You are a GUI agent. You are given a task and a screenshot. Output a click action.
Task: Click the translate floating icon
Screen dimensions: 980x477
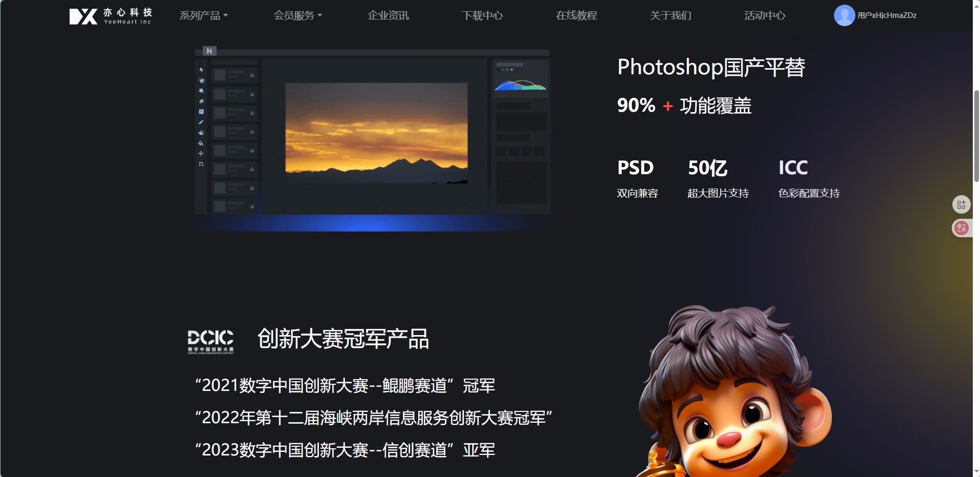point(961,228)
